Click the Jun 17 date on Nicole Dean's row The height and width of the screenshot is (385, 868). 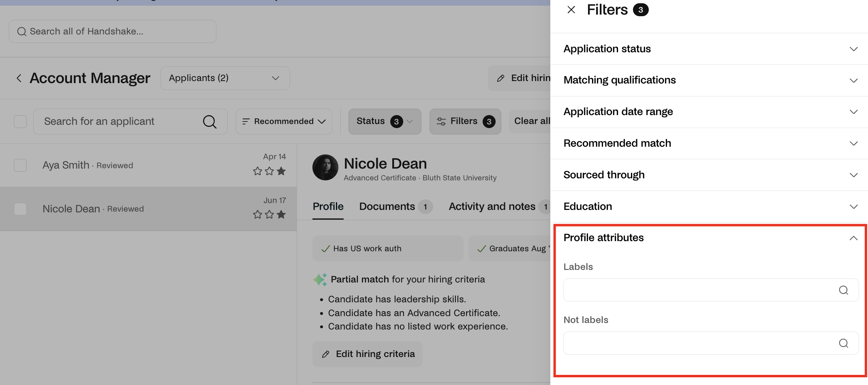[275, 200]
